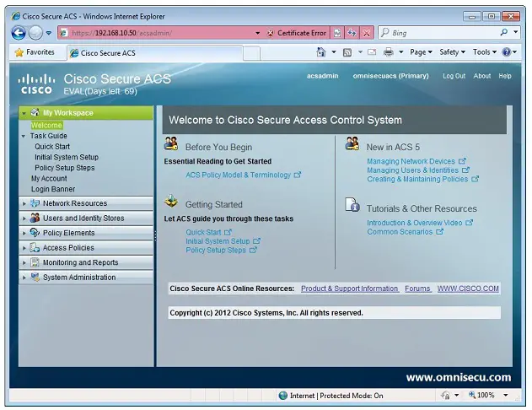Open ACS Policy Model & Terminology link
Image resolution: width=532 pixels, height=410 pixels.
pos(243,175)
